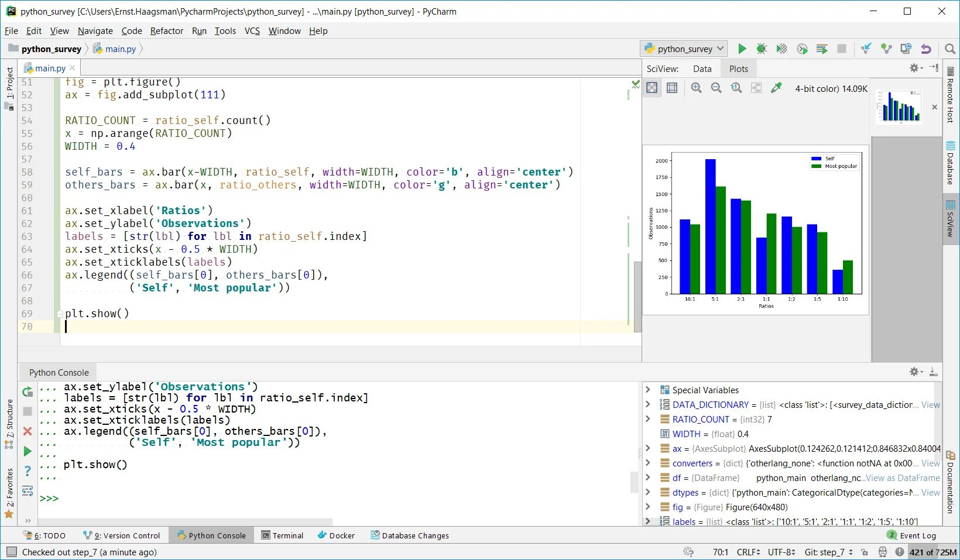960x560 pixels.
Task: Run python_survey with the green Run button
Action: tap(742, 49)
